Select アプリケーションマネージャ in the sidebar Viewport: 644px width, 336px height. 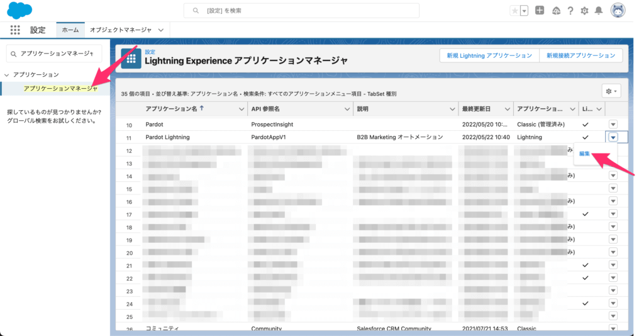pyautogui.click(x=60, y=88)
